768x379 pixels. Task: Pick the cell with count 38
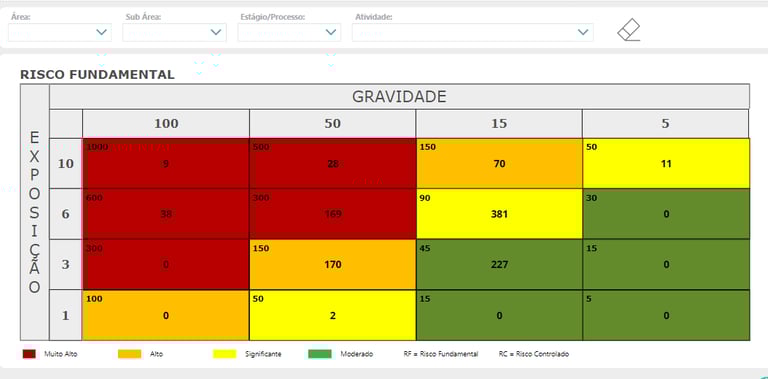(166, 214)
